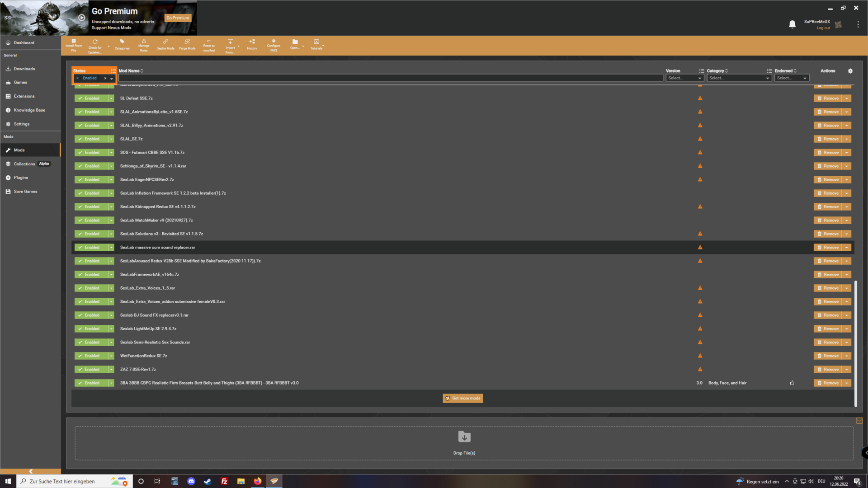Toggle Enabled for Sexlab LightMeUp SE

pos(91,328)
